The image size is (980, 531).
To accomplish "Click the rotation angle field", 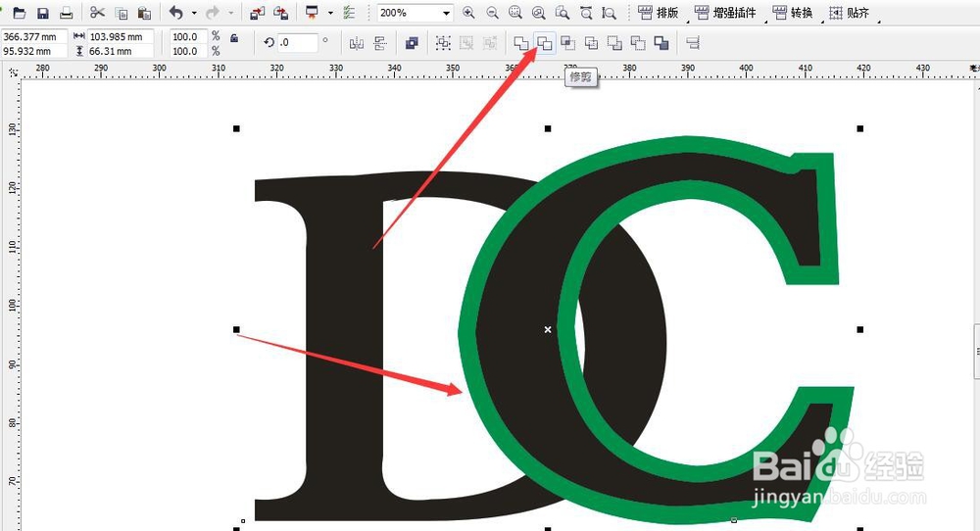I will 298,42.
